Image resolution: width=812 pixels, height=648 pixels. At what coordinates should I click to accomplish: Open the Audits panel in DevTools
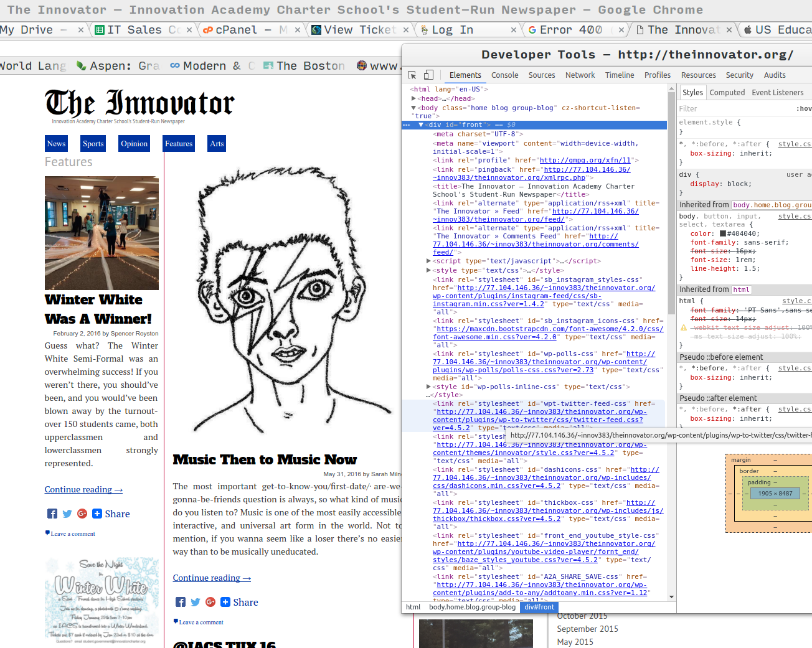(x=775, y=75)
